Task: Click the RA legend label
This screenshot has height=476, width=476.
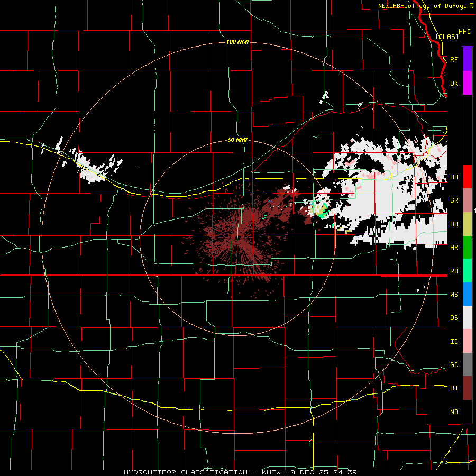Action: [x=454, y=271]
